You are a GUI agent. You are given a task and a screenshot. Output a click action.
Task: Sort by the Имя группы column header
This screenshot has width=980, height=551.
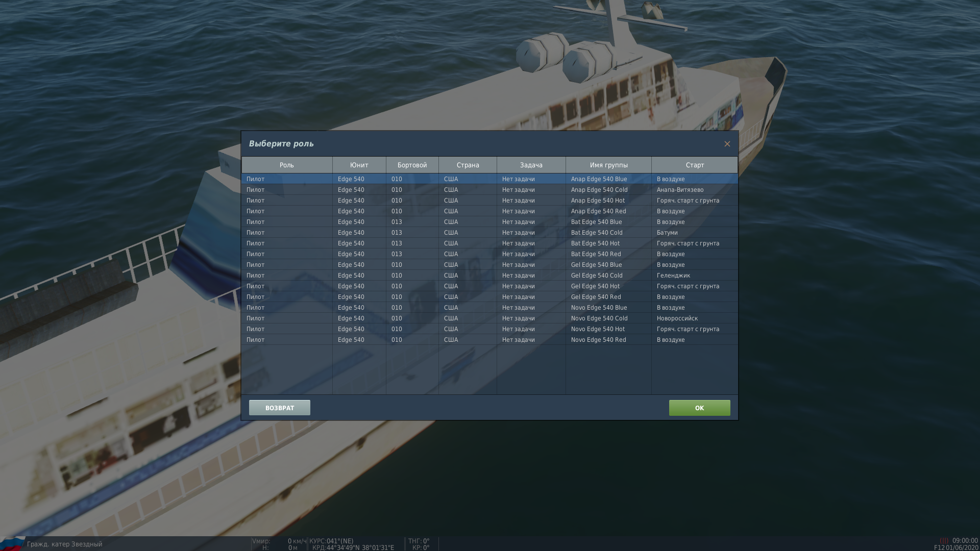tap(608, 165)
